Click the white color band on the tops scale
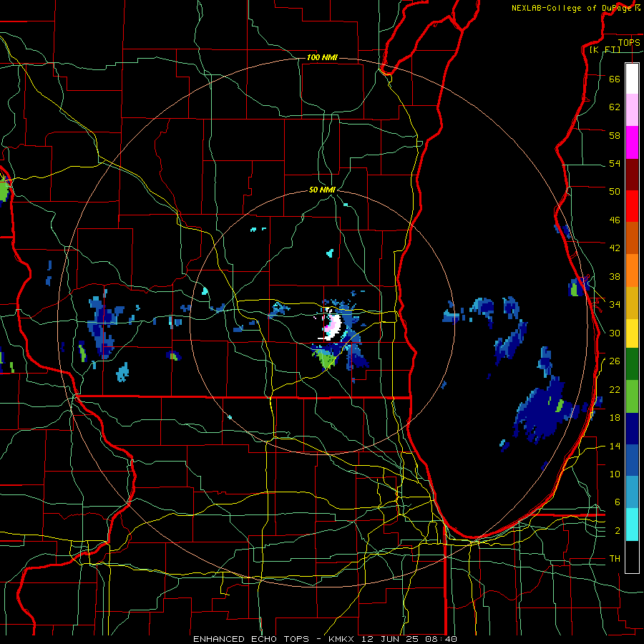The image size is (644, 644). tap(632, 79)
